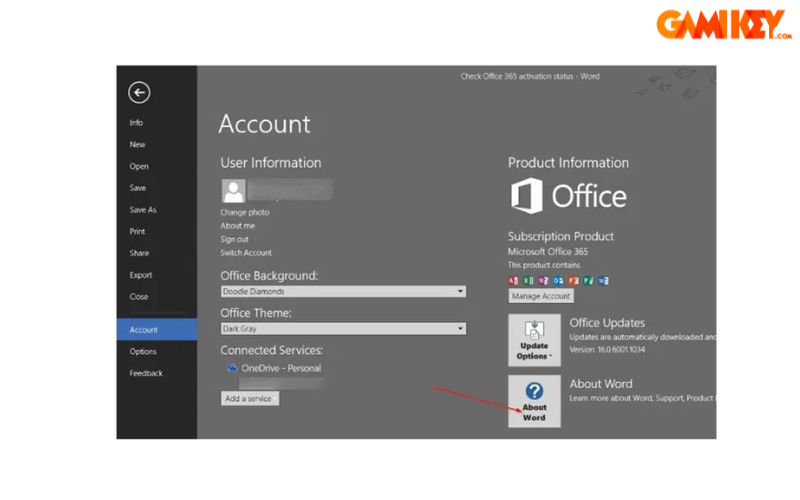800x500 pixels.
Task: Click the OneDrive cloud icon
Action: (x=231, y=368)
